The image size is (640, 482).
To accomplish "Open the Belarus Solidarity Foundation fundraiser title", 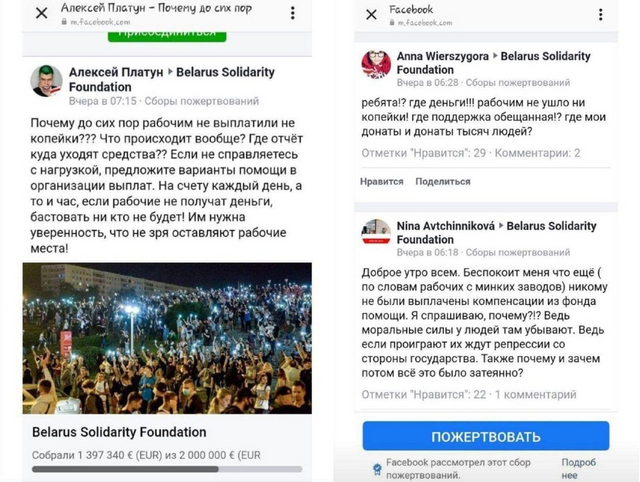I will point(119,432).
